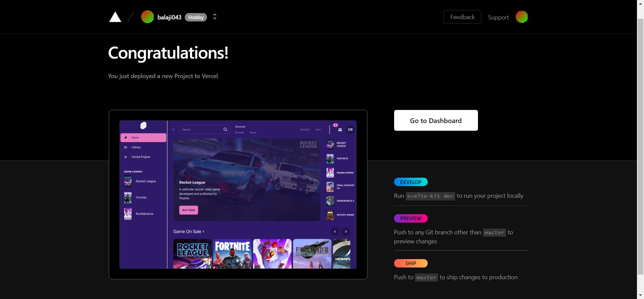This screenshot has height=299, width=644.
Task: Expand Game On Sale section chevron
Action: pyautogui.click(x=203, y=232)
